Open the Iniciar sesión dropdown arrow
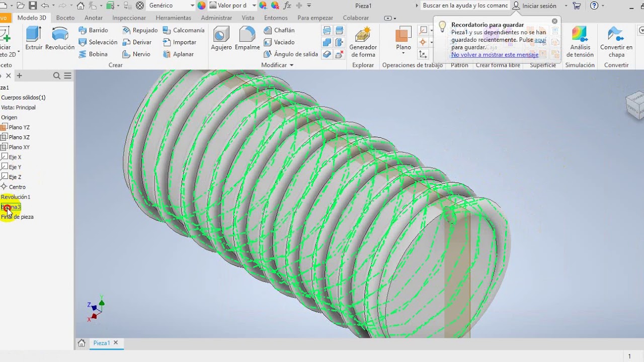This screenshot has width=644, height=362. point(566,6)
